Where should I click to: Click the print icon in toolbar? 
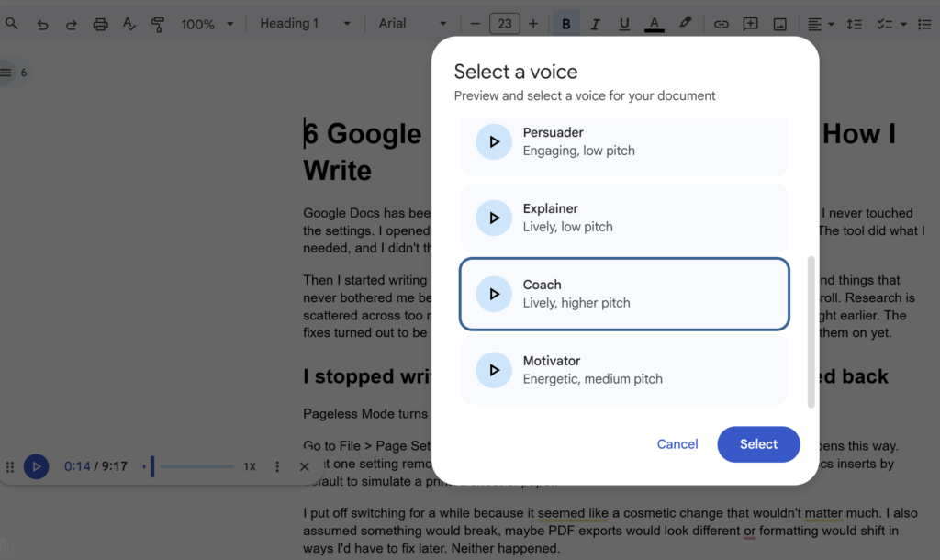101,24
